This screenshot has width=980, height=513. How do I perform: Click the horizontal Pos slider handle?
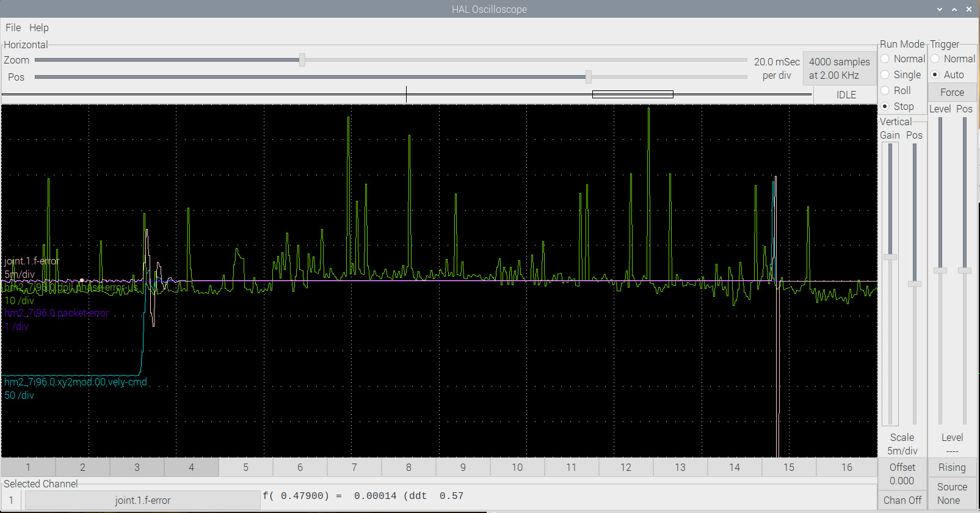pos(589,77)
